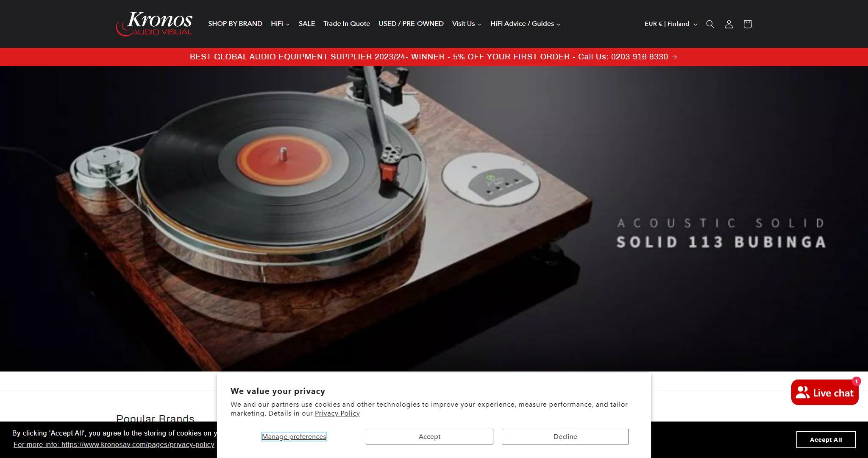Open USED / PRE-OWNED section
868x458 pixels.
click(x=411, y=24)
